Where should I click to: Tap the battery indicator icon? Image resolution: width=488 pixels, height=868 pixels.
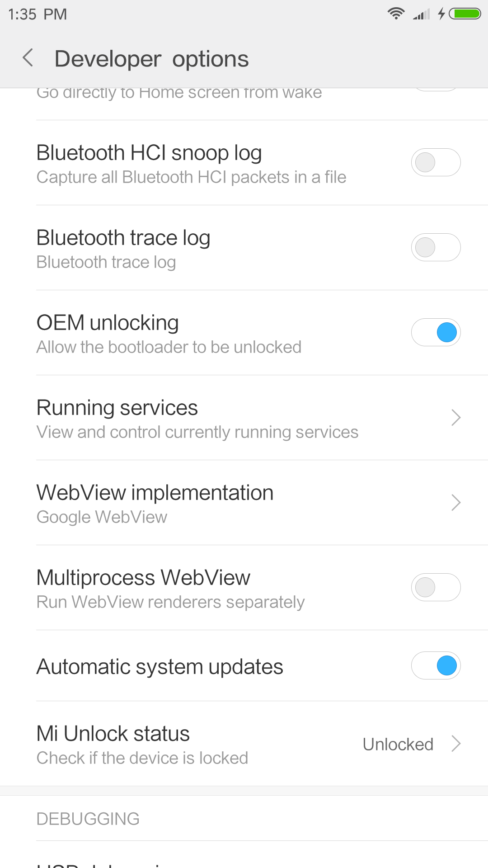[465, 14]
